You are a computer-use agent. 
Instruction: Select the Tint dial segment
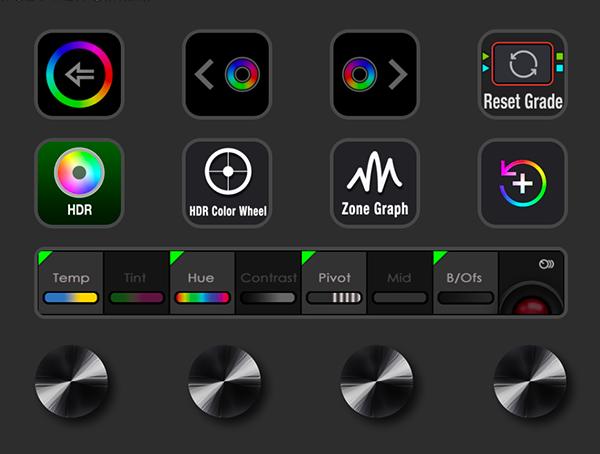tap(137, 283)
